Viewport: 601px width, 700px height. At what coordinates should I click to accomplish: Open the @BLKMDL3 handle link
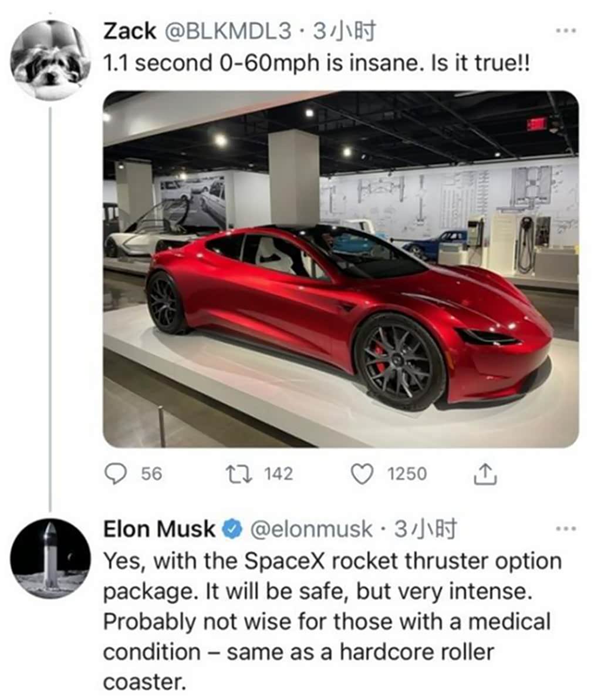(x=228, y=32)
